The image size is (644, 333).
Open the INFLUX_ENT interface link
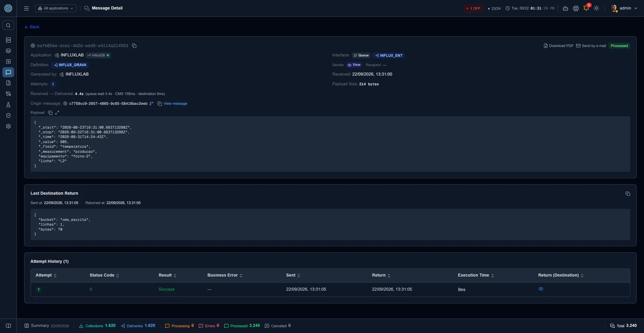click(388, 55)
